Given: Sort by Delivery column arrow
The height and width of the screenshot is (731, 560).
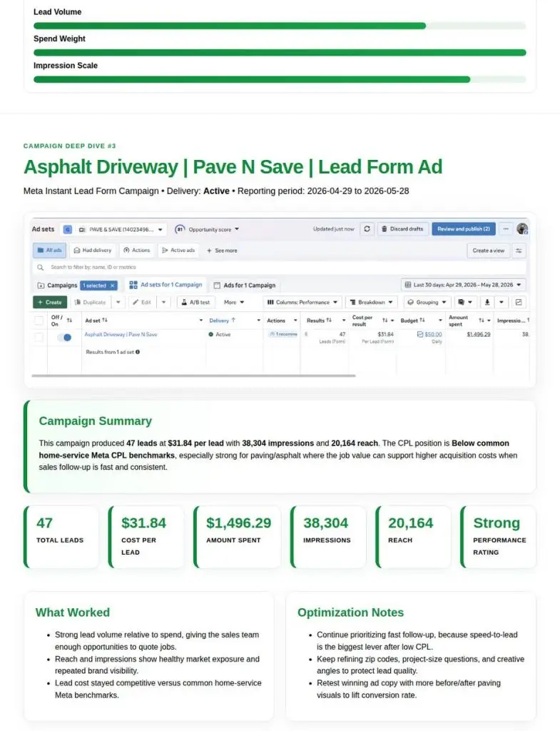Looking at the screenshot, I should (233, 321).
